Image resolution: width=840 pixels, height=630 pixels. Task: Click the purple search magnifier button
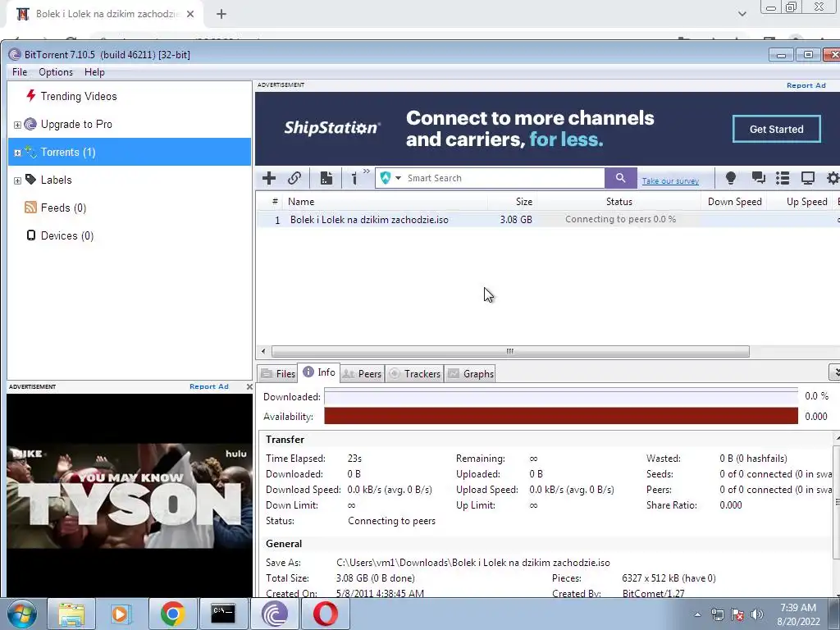620,178
